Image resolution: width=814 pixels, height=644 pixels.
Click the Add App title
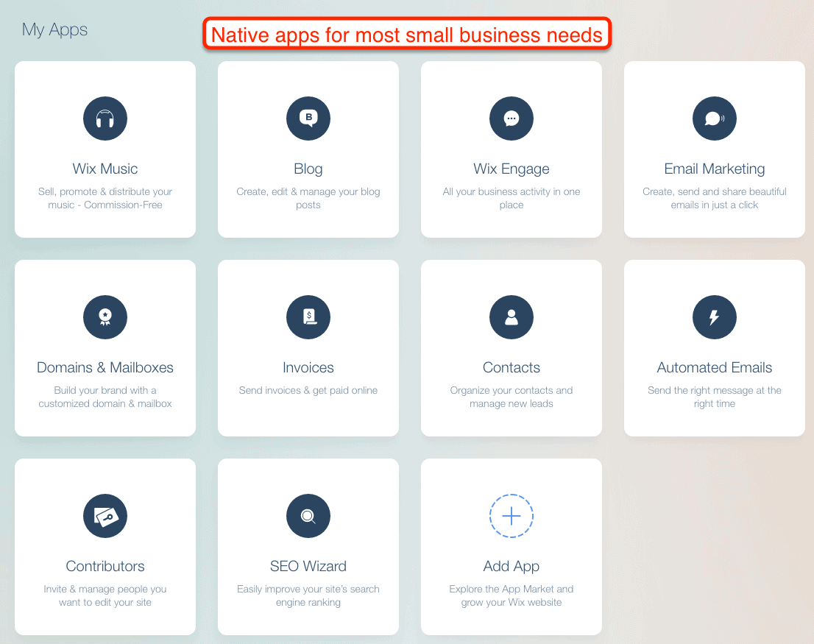tap(512, 567)
